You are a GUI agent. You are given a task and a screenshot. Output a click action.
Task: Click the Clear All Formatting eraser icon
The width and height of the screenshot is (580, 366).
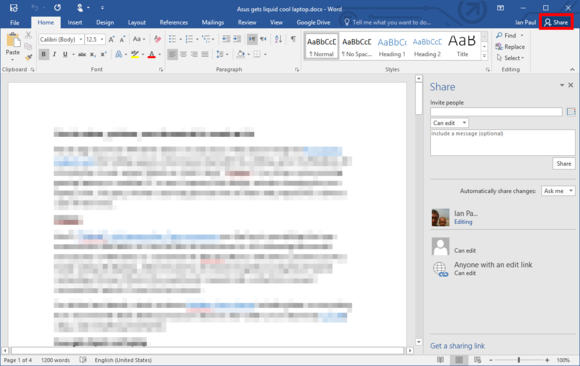(x=157, y=39)
